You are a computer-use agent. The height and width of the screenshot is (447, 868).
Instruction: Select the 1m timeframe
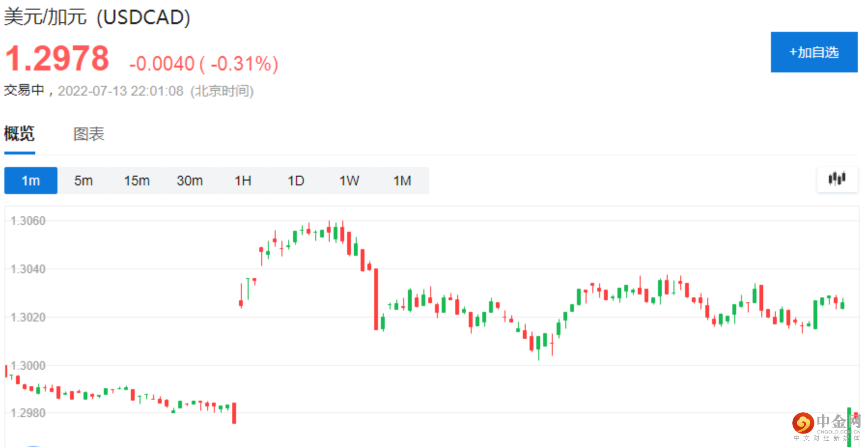(30, 181)
